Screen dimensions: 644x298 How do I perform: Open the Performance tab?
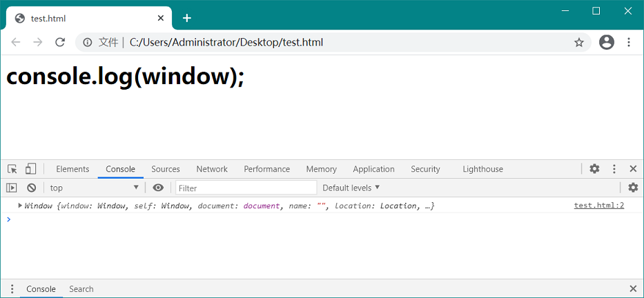[267, 169]
